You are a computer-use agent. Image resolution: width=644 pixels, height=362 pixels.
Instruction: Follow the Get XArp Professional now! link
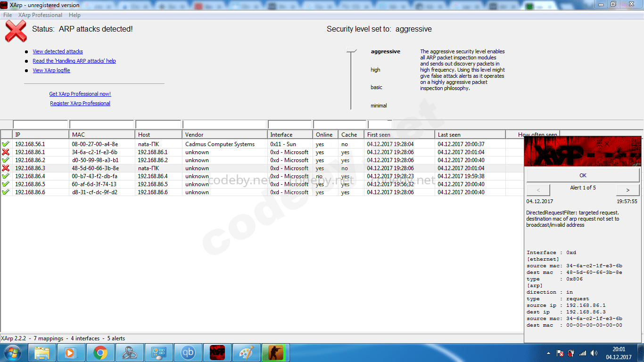(x=80, y=94)
